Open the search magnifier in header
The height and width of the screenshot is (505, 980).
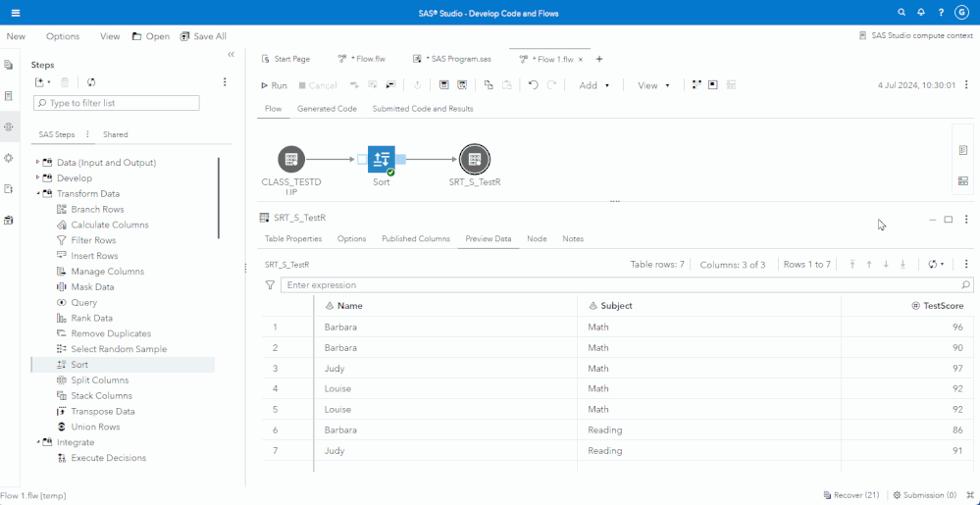pos(902,13)
